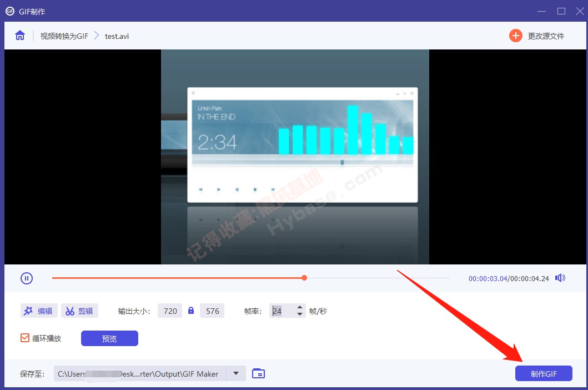Image resolution: width=588 pixels, height=390 pixels.
Task: Open output folder with folder icon
Action: pyautogui.click(x=258, y=373)
